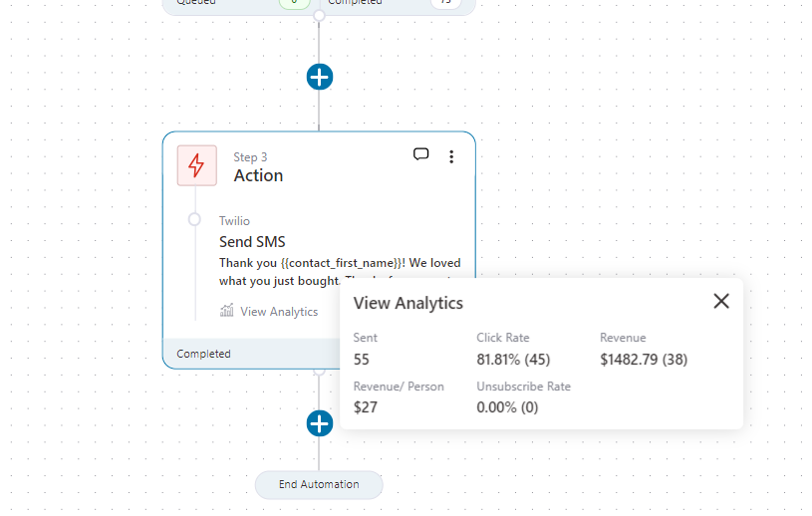
Task: Click the Revenue value $1482.79 (38)
Action: click(644, 360)
